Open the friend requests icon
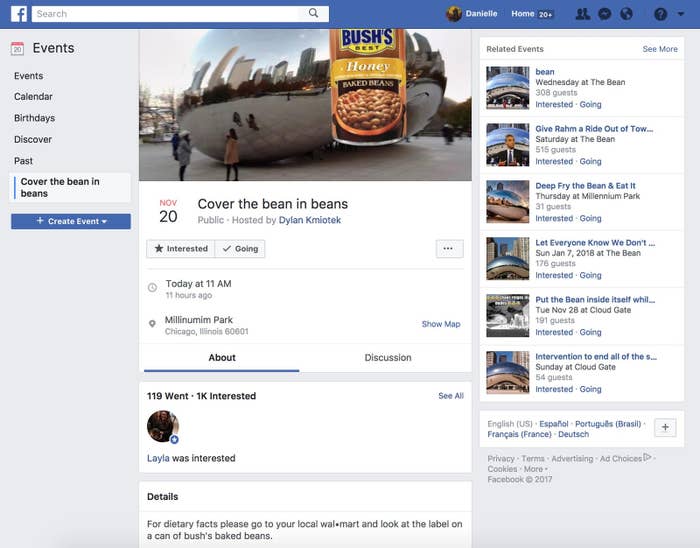The height and width of the screenshot is (548, 700). click(x=583, y=14)
